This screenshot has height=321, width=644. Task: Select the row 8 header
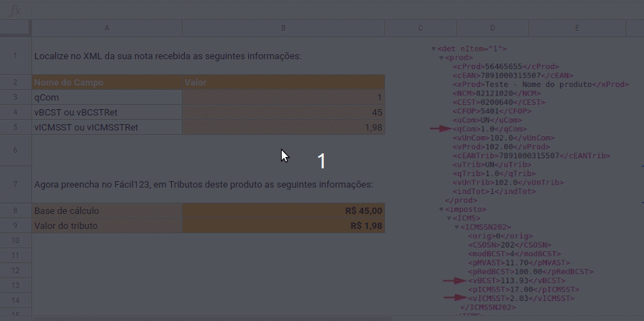coord(15,211)
